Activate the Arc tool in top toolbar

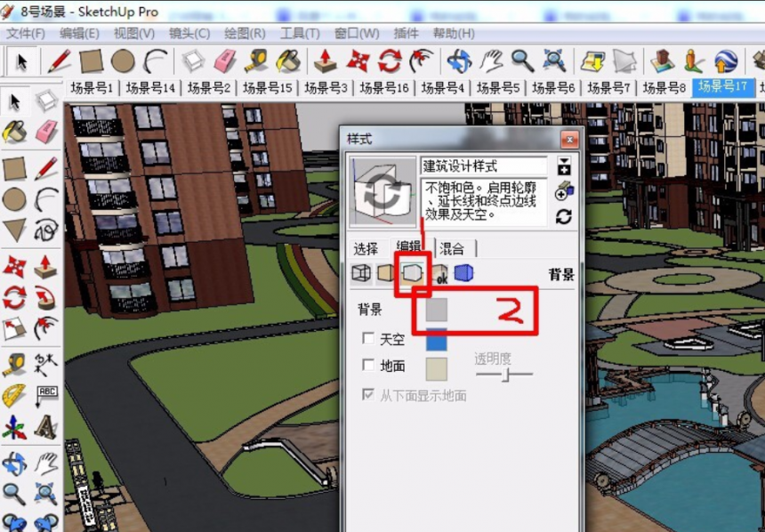(155, 61)
